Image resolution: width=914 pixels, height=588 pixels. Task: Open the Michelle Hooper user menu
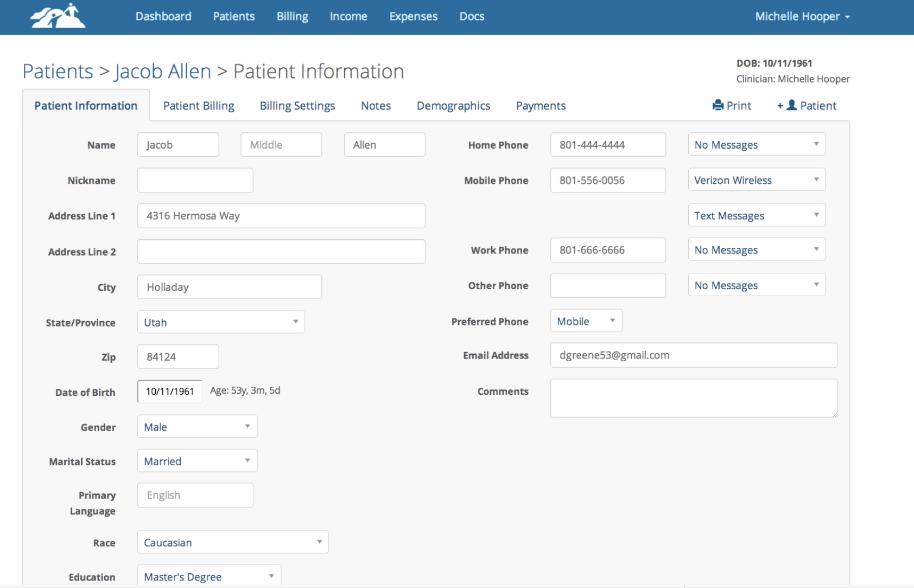pos(802,16)
